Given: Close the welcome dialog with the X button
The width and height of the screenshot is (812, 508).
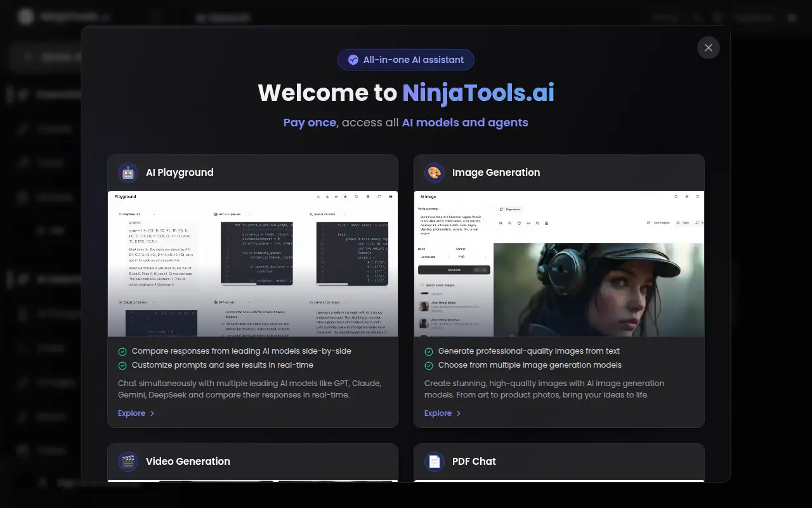Looking at the screenshot, I should click(x=709, y=48).
